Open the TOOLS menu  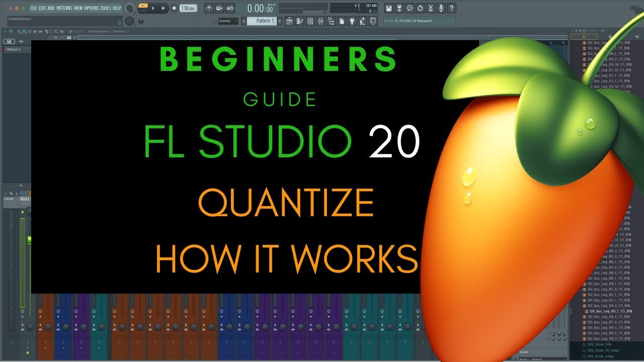[x=106, y=8]
